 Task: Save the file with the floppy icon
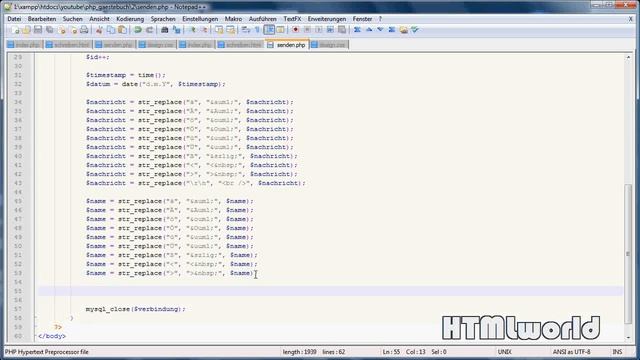point(38,30)
